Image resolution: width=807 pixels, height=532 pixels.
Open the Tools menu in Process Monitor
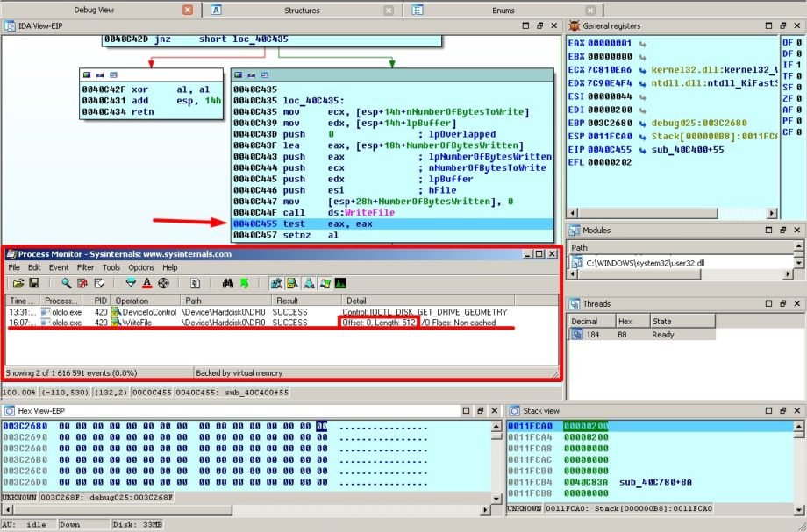[x=111, y=267]
